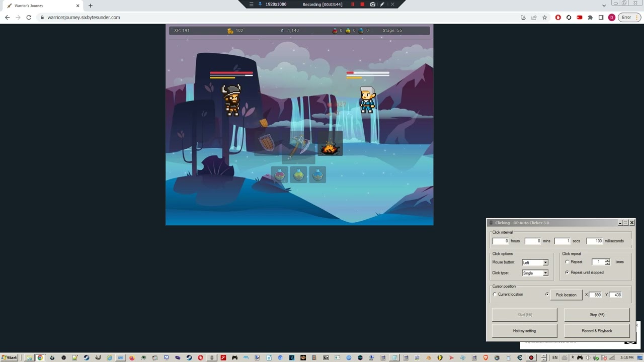Click the browser address bar URL
644x362 pixels.
click(84, 18)
